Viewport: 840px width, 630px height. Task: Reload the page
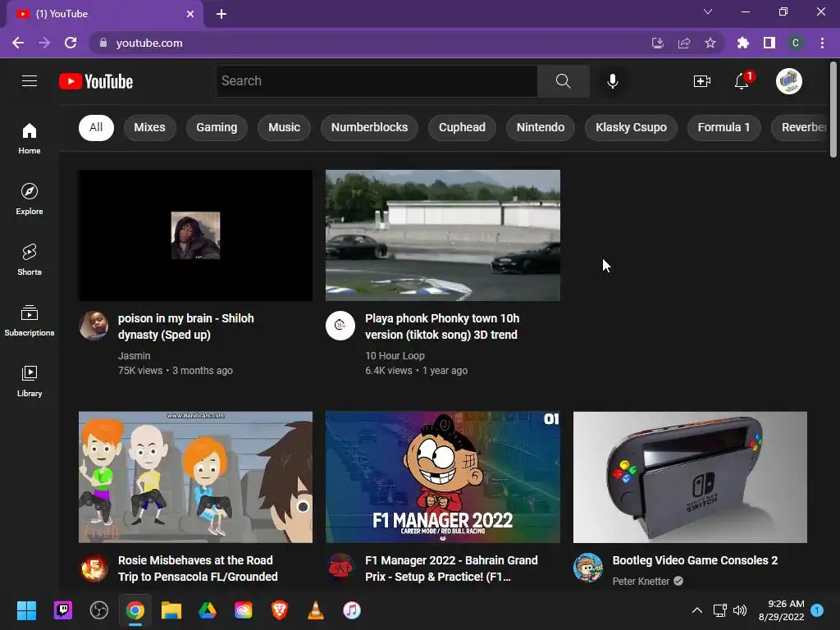[71, 43]
